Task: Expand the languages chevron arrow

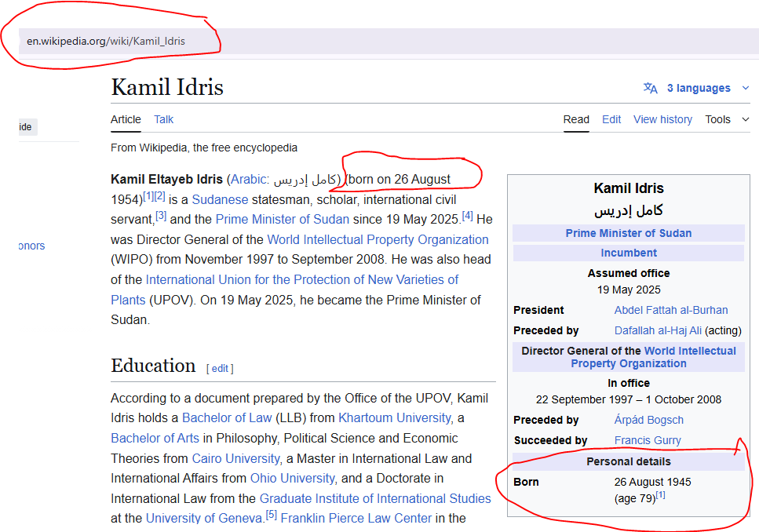Action: pos(746,88)
